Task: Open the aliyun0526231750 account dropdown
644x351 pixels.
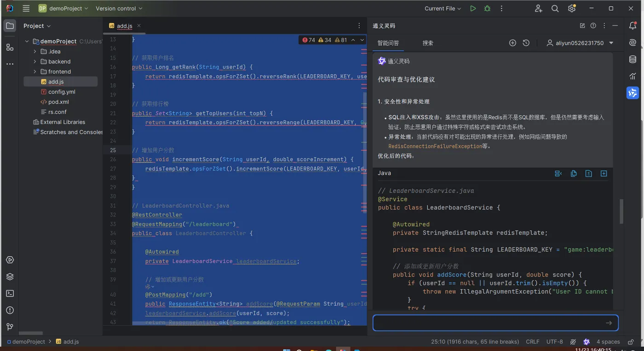Action: pos(580,43)
